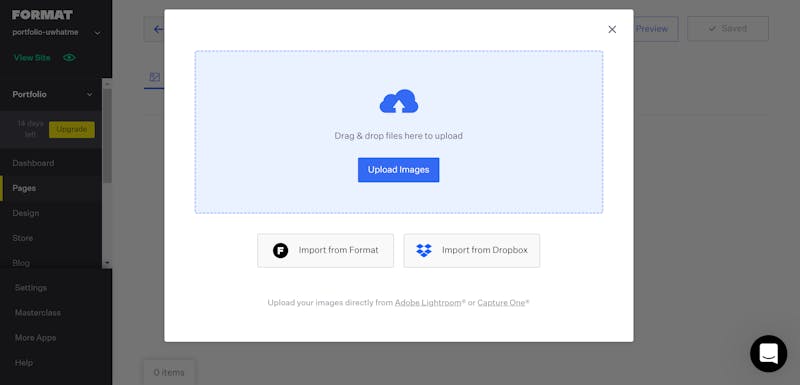Open Design in the sidebar menu
Viewport: 800px width, 385px height.
coord(26,213)
